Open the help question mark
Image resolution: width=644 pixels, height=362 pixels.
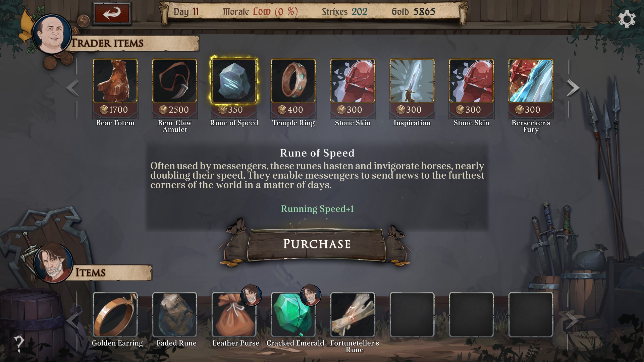19,344
